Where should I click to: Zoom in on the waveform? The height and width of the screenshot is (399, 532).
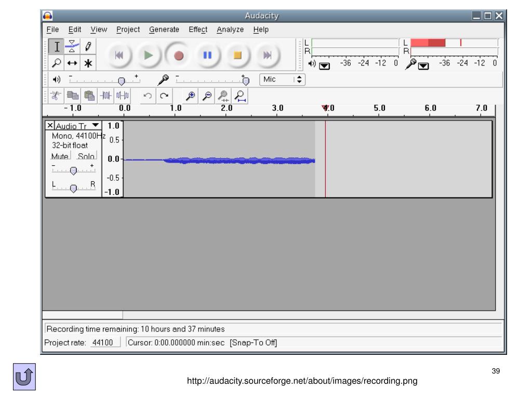pyautogui.click(x=190, y=96)
